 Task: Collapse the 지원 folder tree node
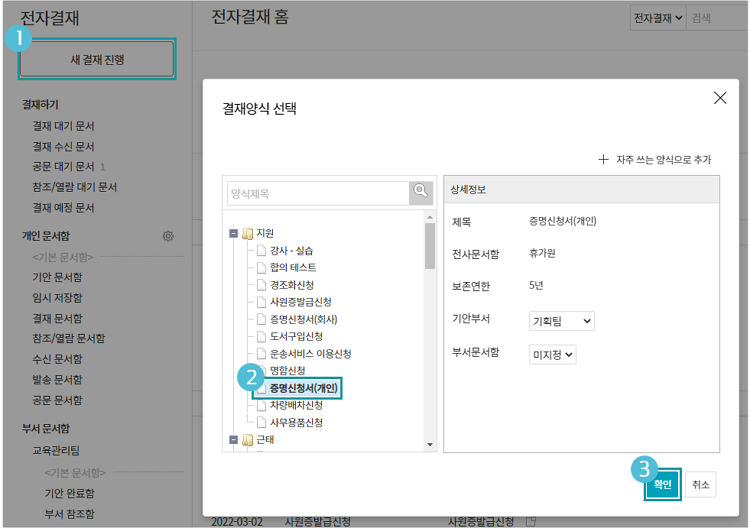233,233
